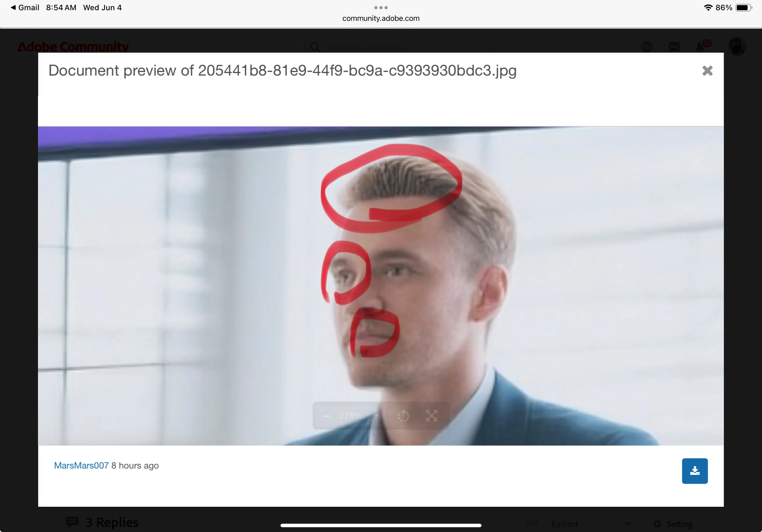This screenshot has width=762, height=532.
Task: Click the Adobe Community logo
Action: point(73,47)
